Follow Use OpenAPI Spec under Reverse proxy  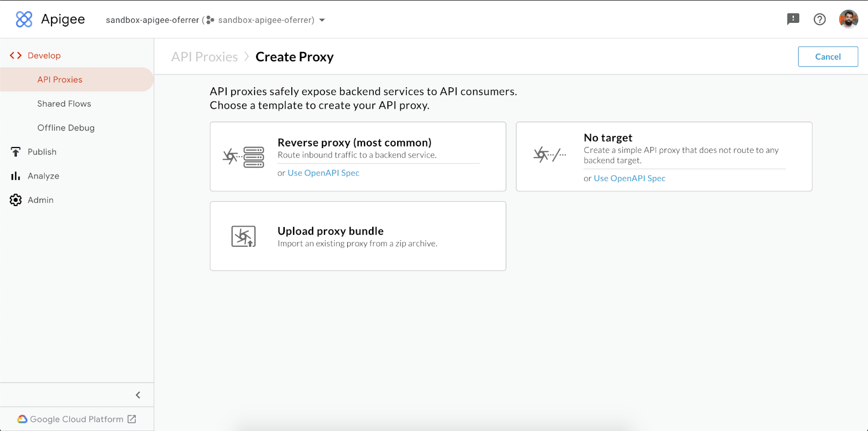[x=323, y=173]
